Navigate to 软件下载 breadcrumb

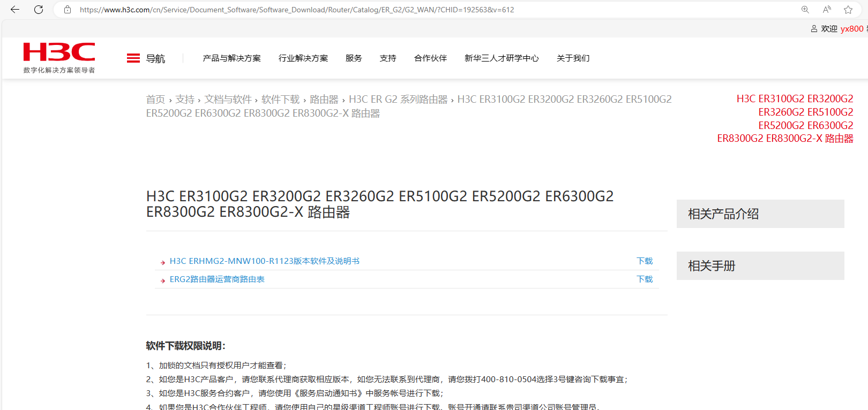tap(280, 100)
